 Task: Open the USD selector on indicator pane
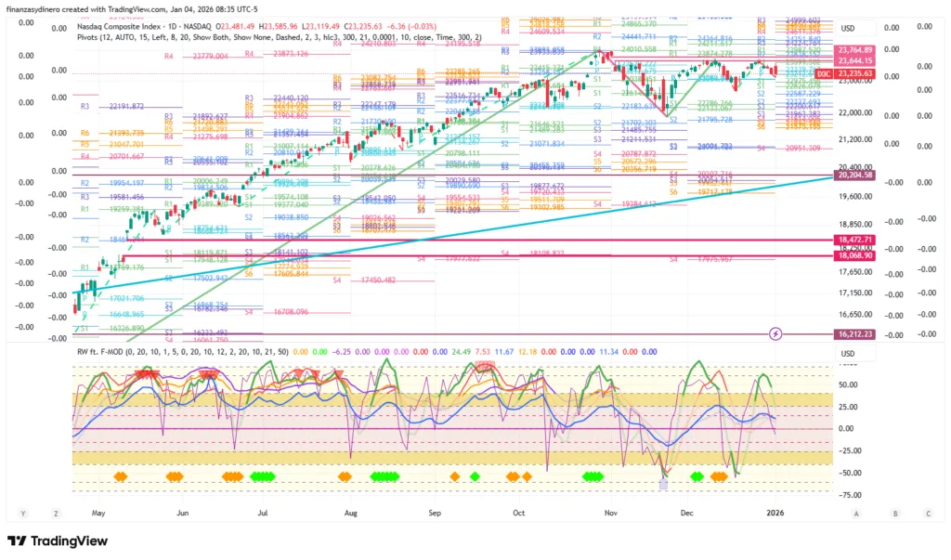coord(846,353)
